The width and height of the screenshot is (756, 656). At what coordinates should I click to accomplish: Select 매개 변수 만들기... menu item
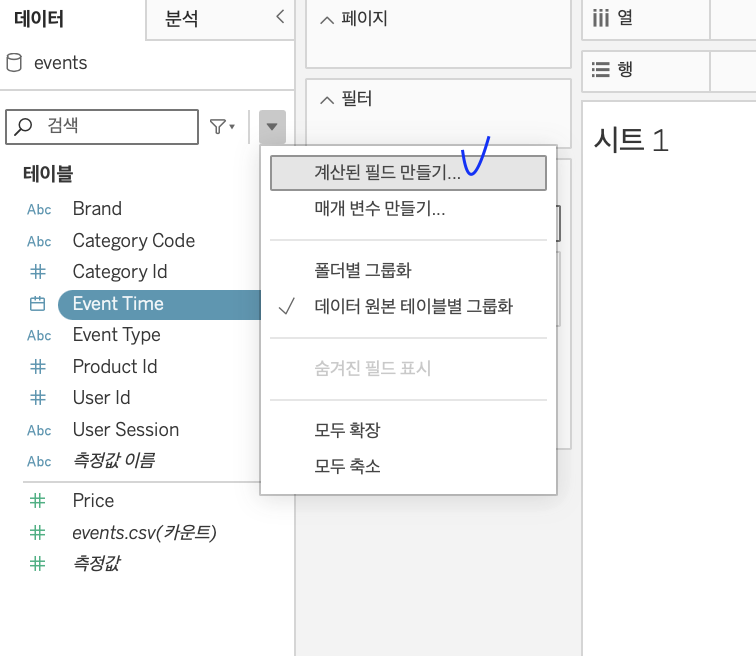[x=408, y=209]
